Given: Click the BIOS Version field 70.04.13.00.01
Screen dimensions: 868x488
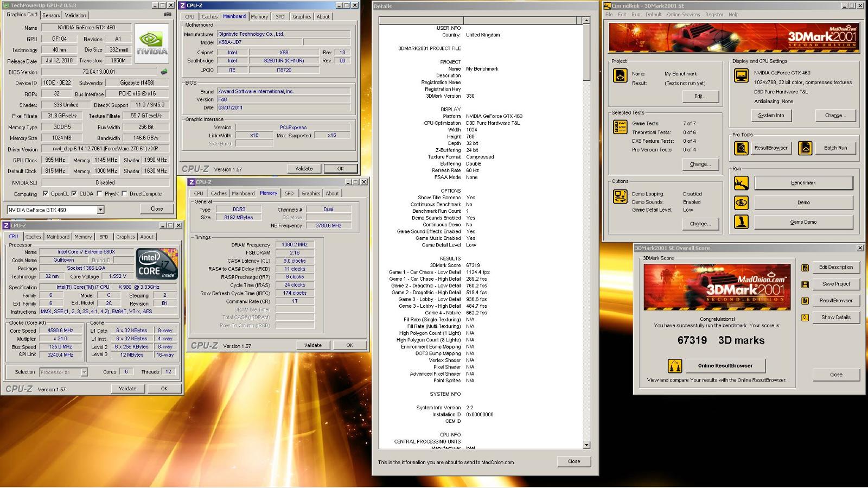Looking at the screenshot, I should click(x=99, y=72).
